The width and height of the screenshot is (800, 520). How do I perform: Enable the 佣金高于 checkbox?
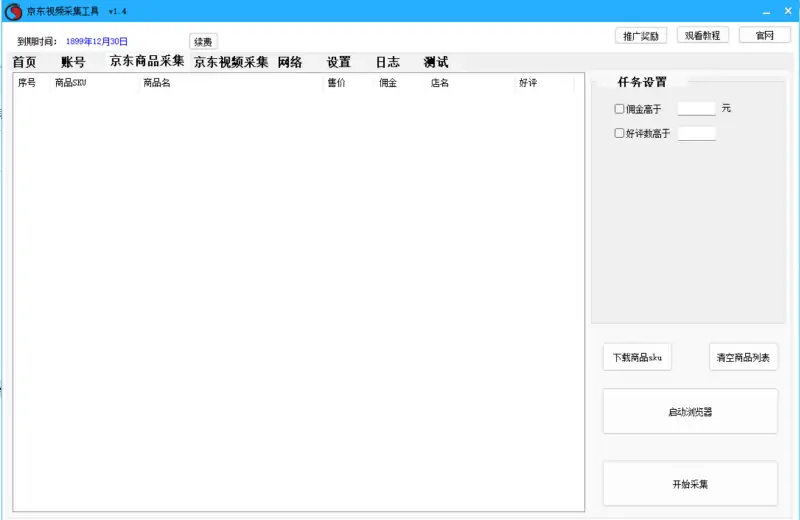click(619, 109)
